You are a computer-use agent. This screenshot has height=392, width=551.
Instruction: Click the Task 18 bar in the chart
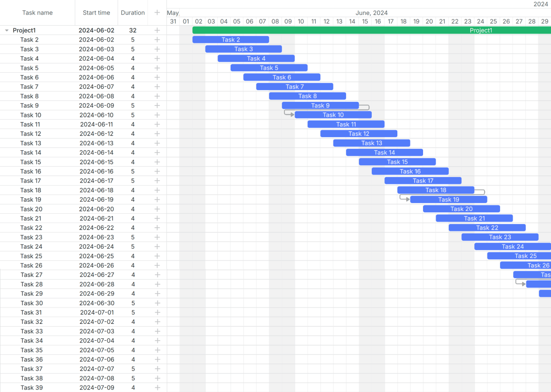tap(435, 190)
